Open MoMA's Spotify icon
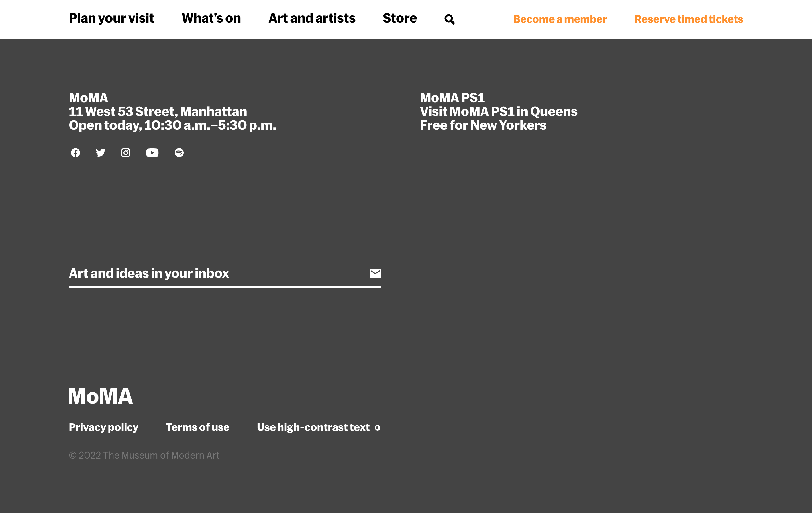Viewport: 812px width, 513px height. point(179,153)
